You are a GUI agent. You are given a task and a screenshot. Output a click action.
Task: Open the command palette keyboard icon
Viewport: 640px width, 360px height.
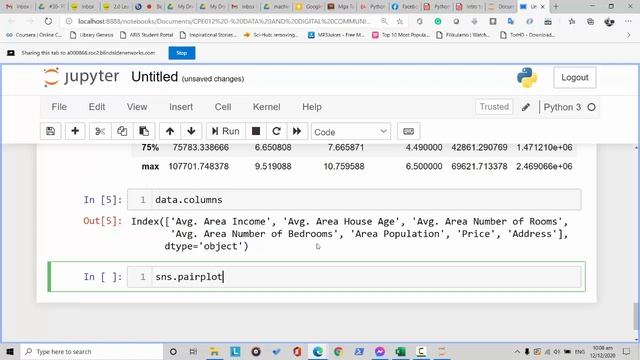(x=409, y=131)
